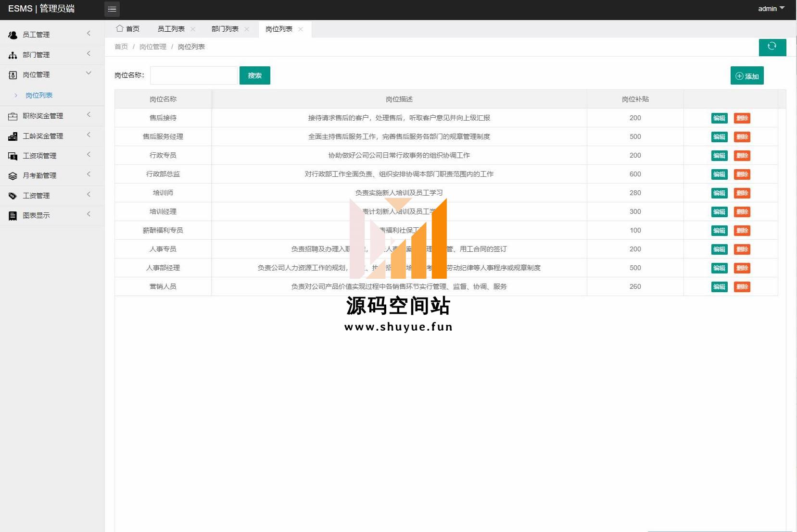Click the 部门管理 org-chart icon

13,55
